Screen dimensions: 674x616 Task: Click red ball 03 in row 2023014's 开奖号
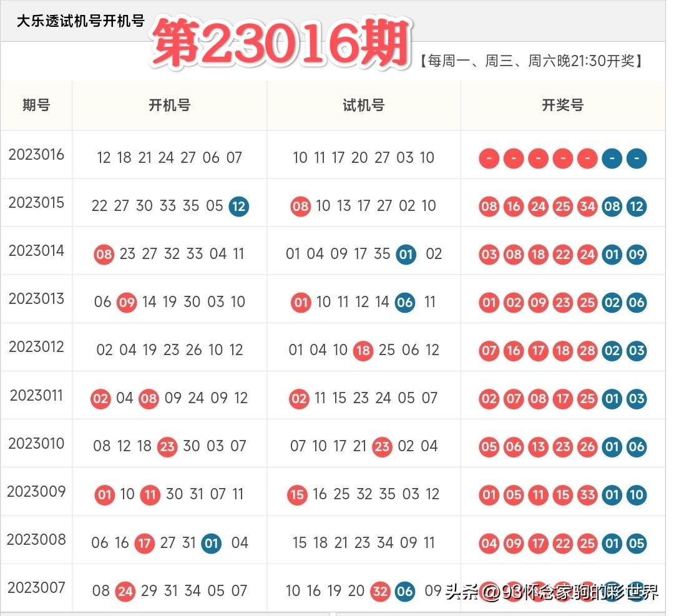click(489, 255)
